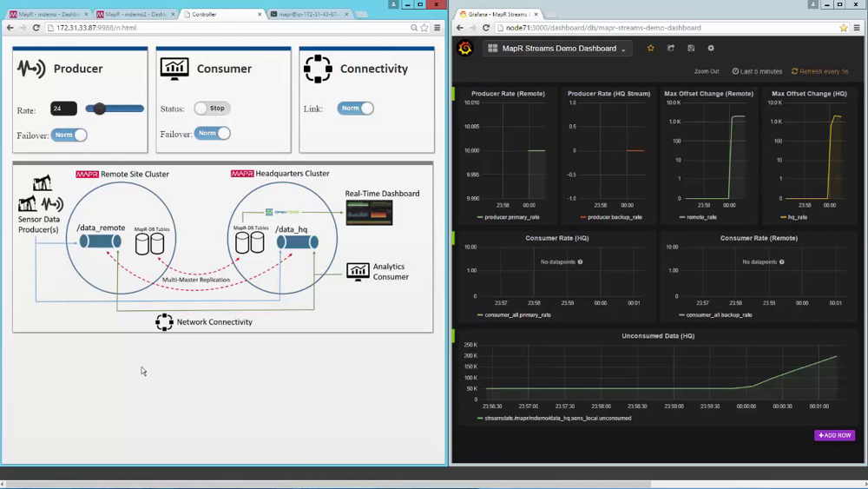
Task: Click Back in the Grafana browser window
Action: click(x=460, y=28)
